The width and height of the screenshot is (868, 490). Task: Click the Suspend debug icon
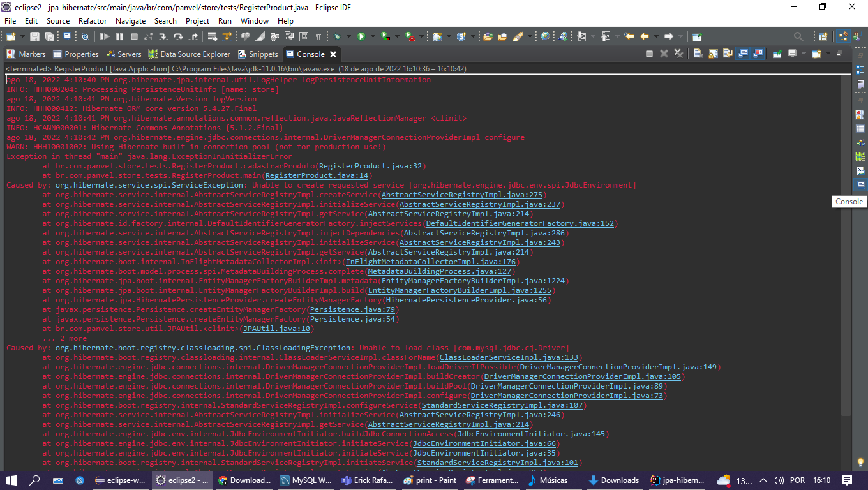[119, 36]
